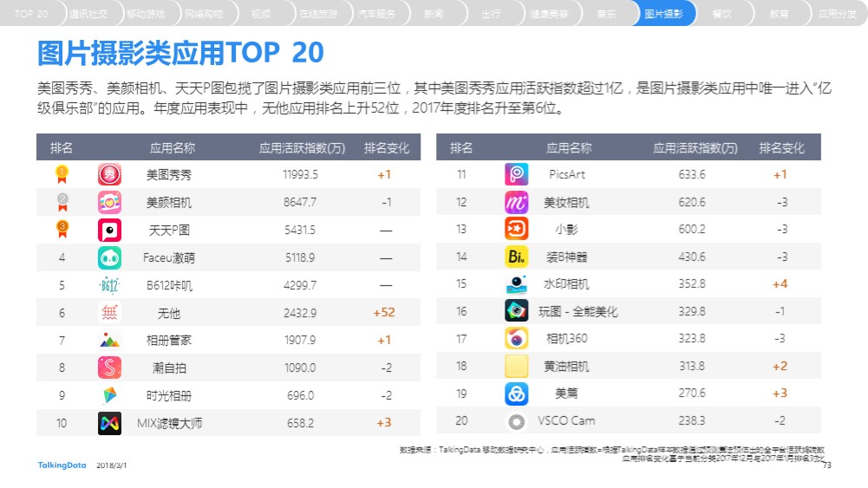Select the 汽车服务 tab

click(x=376, y=14)
